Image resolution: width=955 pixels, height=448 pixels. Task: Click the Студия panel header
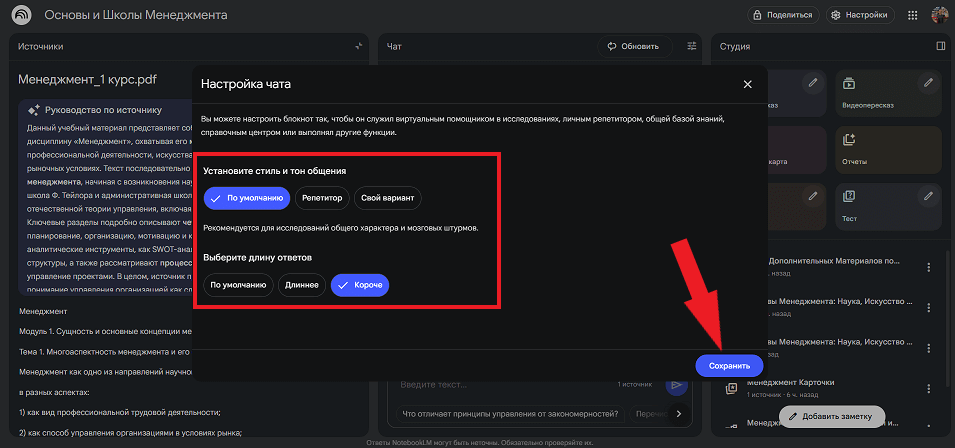pyautogui.click(x=735, y=46)
